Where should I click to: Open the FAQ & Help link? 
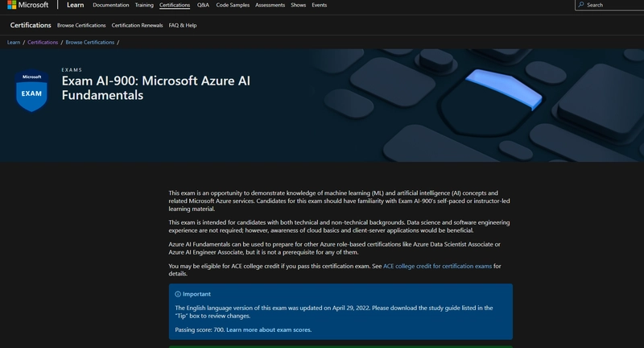point(183,25)
